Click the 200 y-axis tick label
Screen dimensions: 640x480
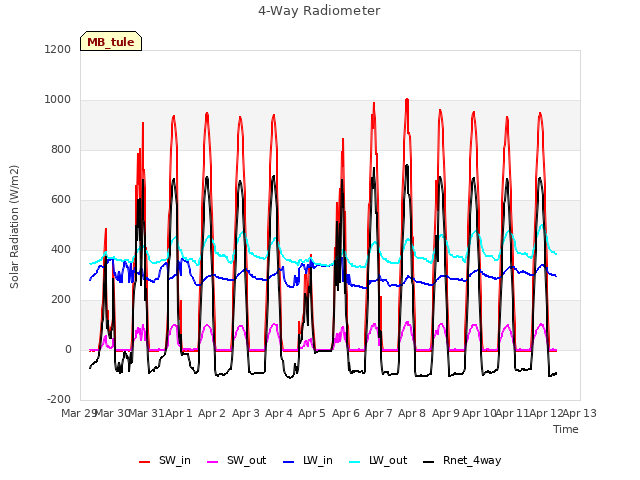(61, 300)
